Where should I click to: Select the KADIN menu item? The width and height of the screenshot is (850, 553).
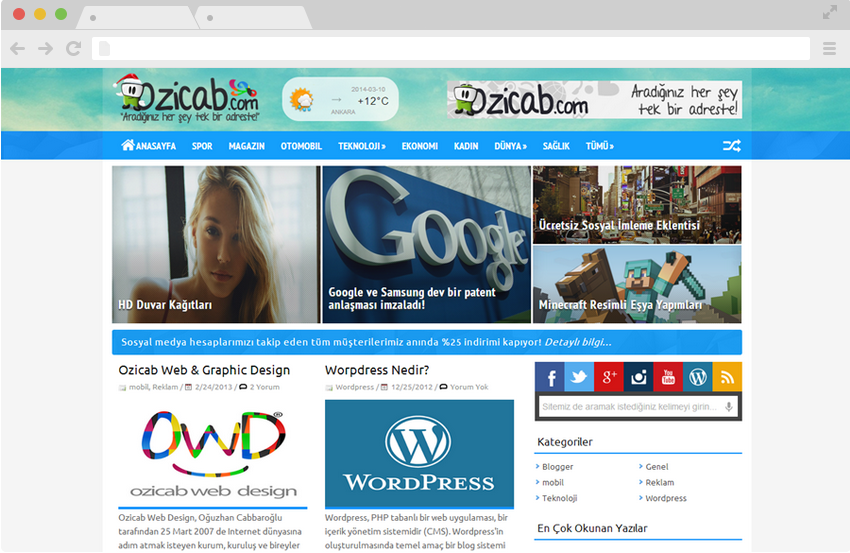[x=466, y=146]
